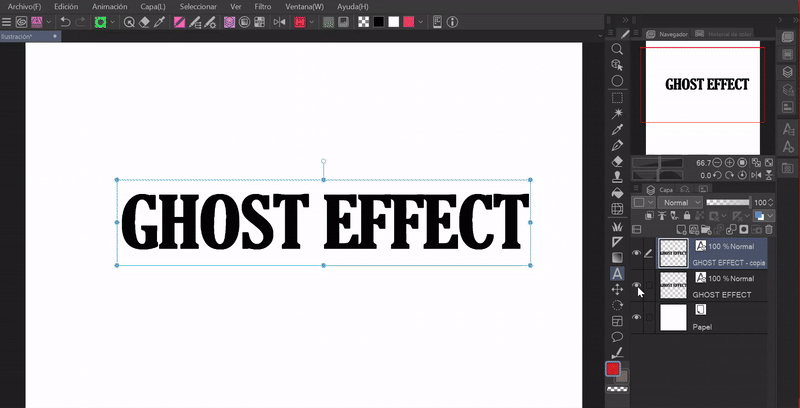Viewport: 800px width, 408px height.
Task: Click the information icon in command bar
Action: [x=452, y=22]
